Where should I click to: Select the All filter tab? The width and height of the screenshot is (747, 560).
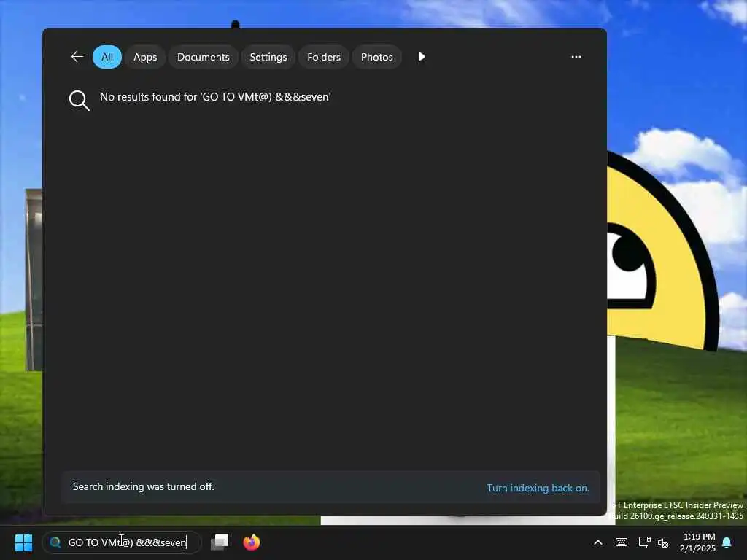click(x=107, y=57)
